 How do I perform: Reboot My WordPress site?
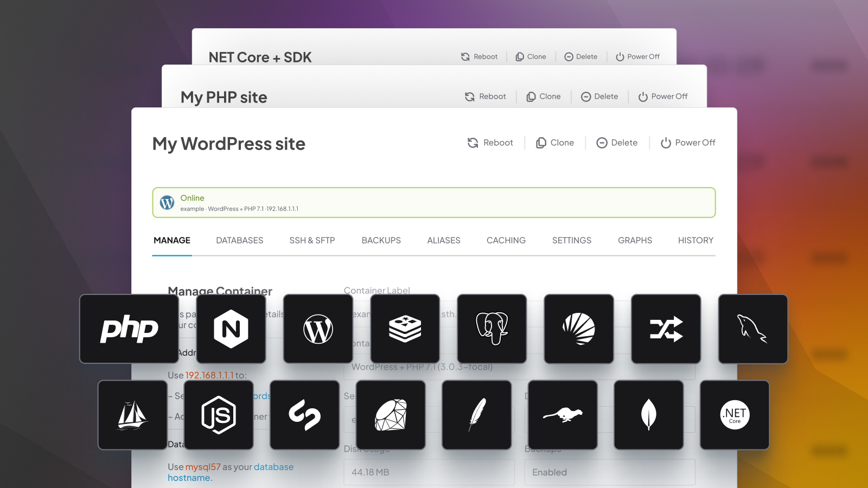[x=490, y=143]
